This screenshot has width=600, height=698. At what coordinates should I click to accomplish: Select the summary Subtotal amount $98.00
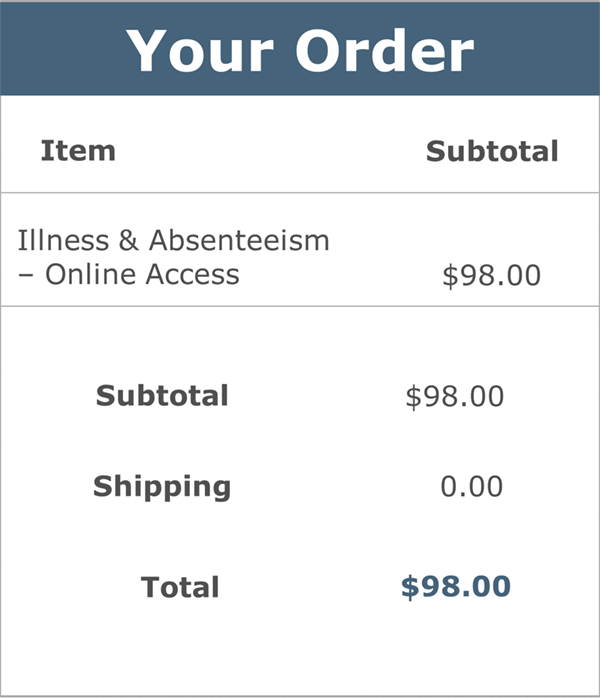454,396
